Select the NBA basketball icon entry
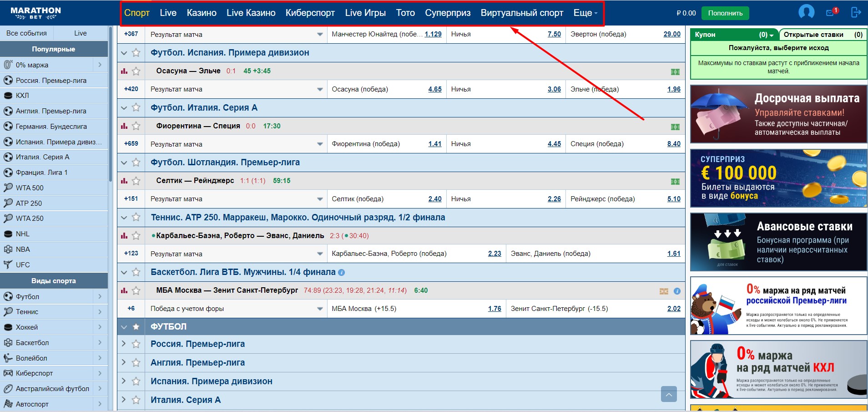The width and height of the screenshot is (868, 412). click(x=8, y=249)
